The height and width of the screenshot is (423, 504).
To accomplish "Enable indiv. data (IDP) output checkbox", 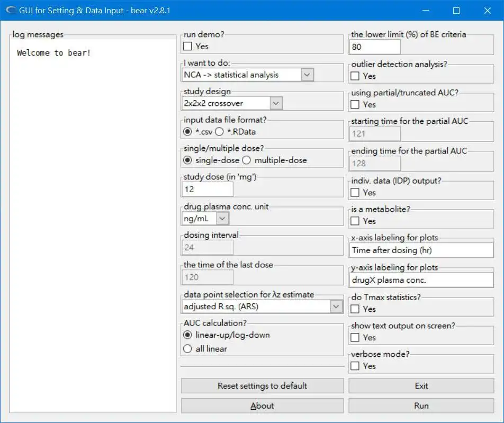I will pos(355,193).
